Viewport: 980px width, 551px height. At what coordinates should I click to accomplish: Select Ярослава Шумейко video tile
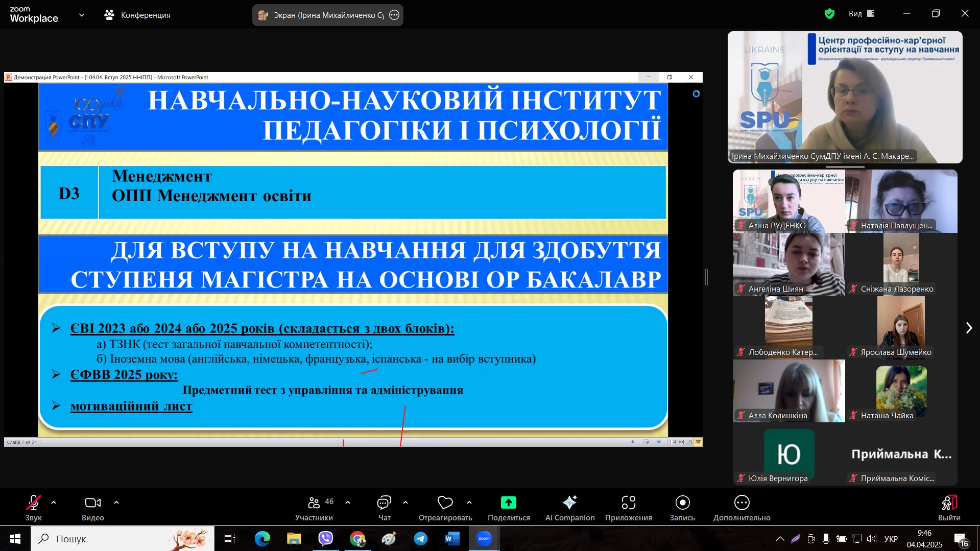tap(901, 328)
